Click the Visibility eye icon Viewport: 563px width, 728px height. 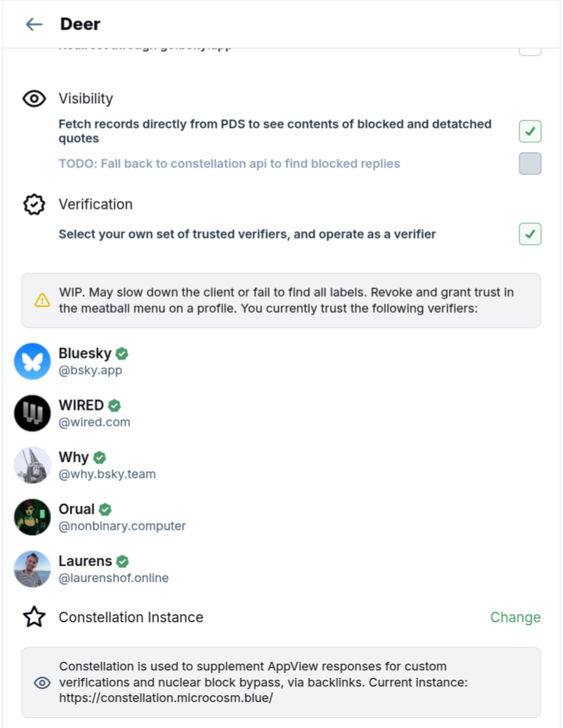point(34,98)
